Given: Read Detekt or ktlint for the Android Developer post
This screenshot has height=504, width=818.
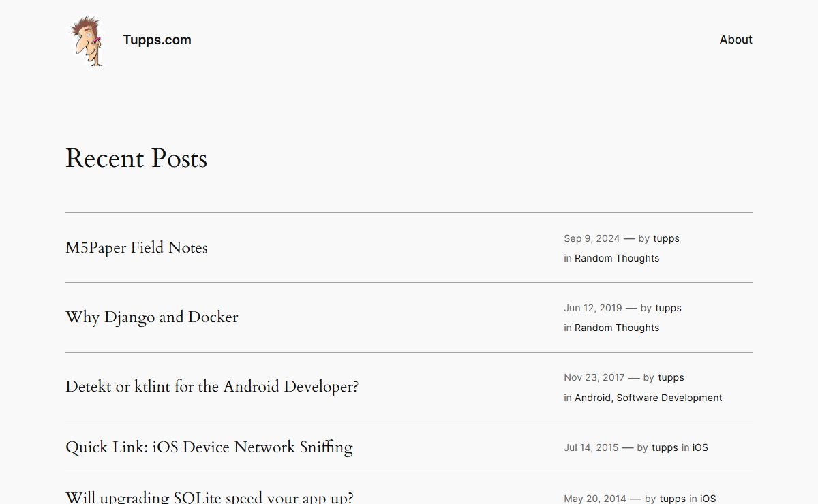Looking at the screenshot, I should click(x=211, y=387).
